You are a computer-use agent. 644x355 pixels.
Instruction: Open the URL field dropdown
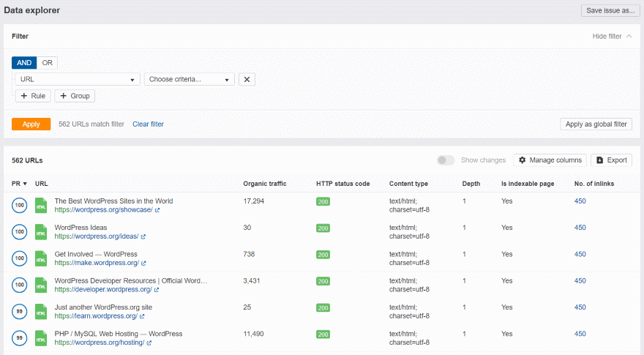[x=78, y=80]
